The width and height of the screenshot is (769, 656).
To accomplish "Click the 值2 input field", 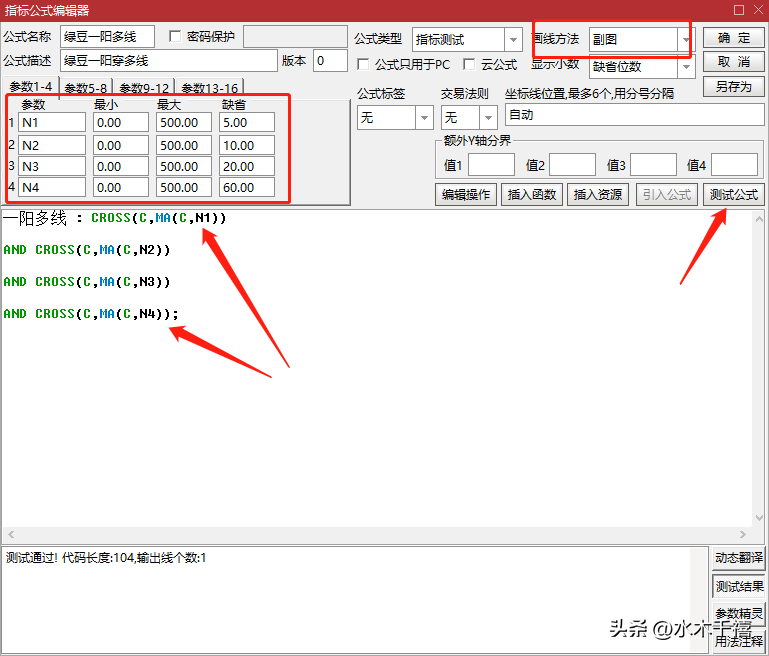I will pyautogui.click(x=572, y=165).
